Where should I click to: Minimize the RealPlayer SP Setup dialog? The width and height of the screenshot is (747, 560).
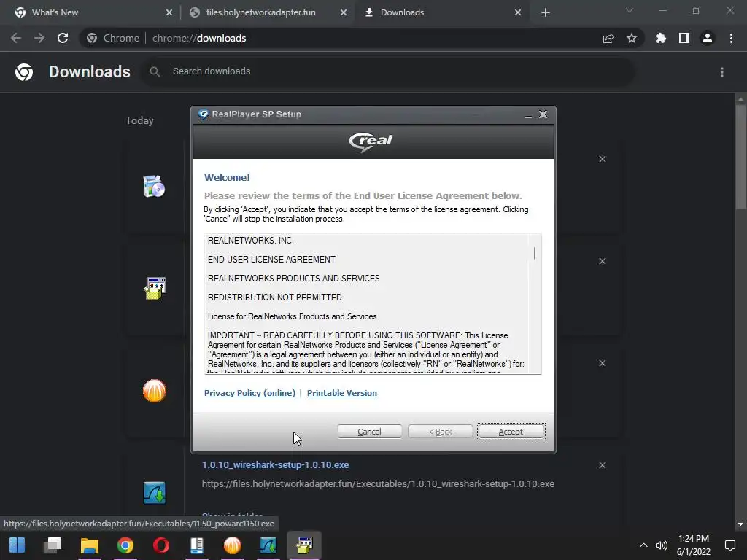(x=528, y=114)
